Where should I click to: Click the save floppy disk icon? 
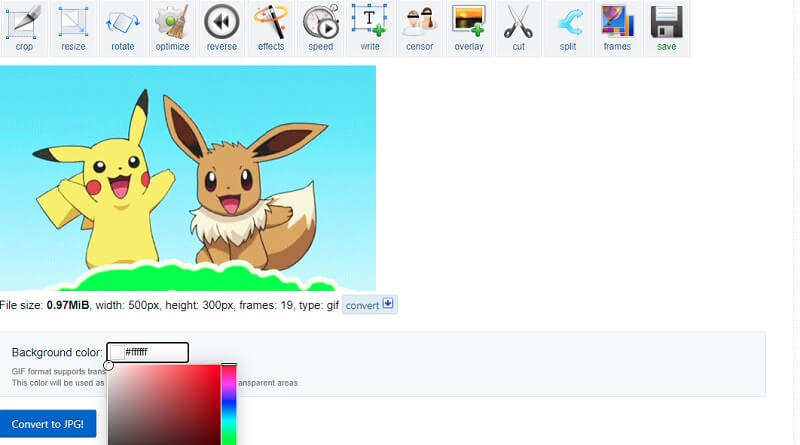point(666,28)
